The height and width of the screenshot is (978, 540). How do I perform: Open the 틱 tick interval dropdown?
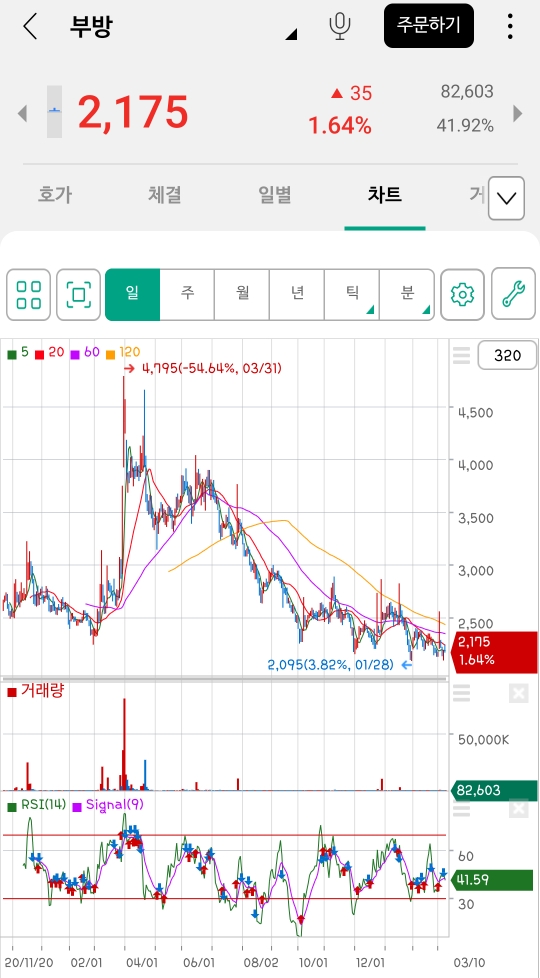coord(352,294)
